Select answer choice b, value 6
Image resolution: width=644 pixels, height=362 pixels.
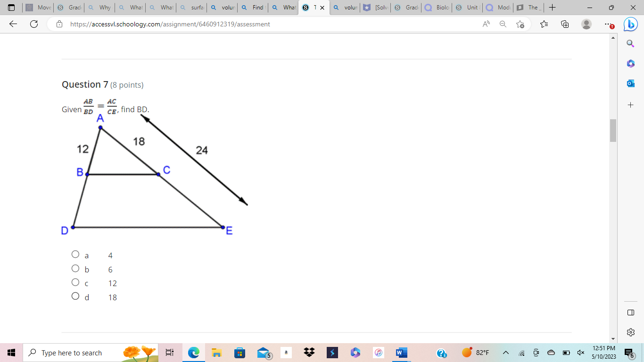point(75,268)
